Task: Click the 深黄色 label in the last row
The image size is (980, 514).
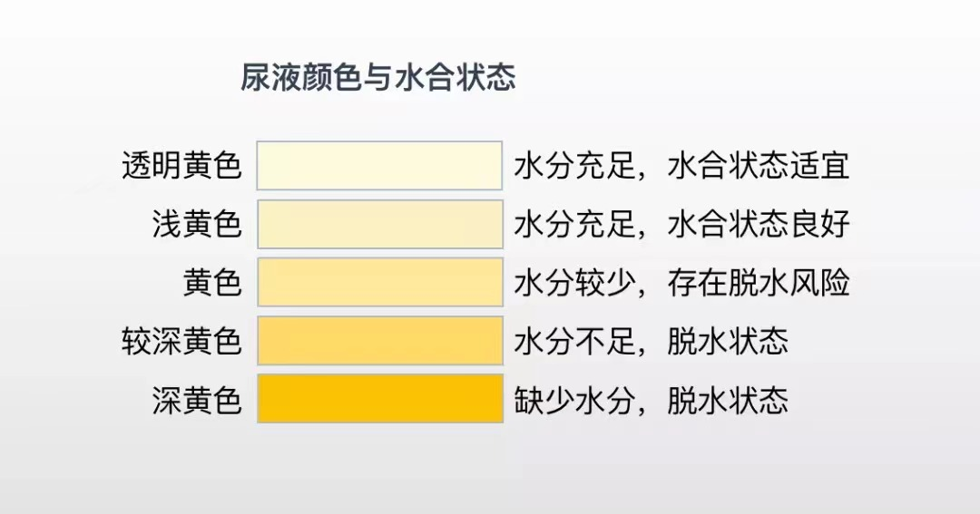Action: (197, 400)
